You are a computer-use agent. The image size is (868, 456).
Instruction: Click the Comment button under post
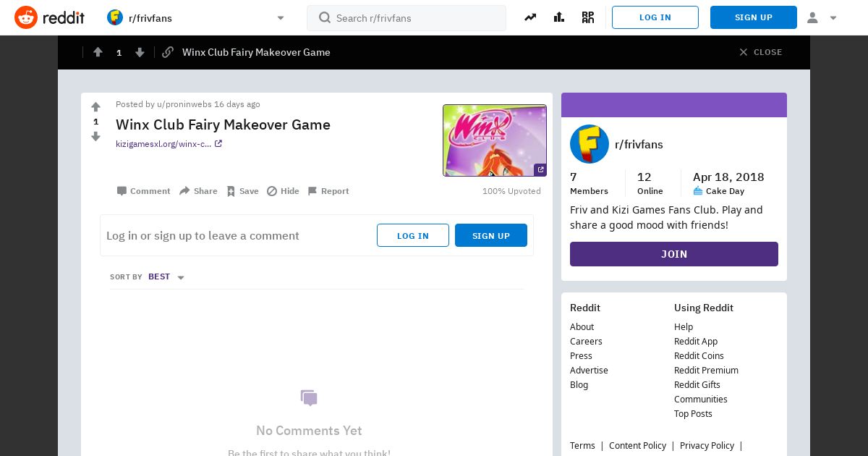click(x=143, y=191)
